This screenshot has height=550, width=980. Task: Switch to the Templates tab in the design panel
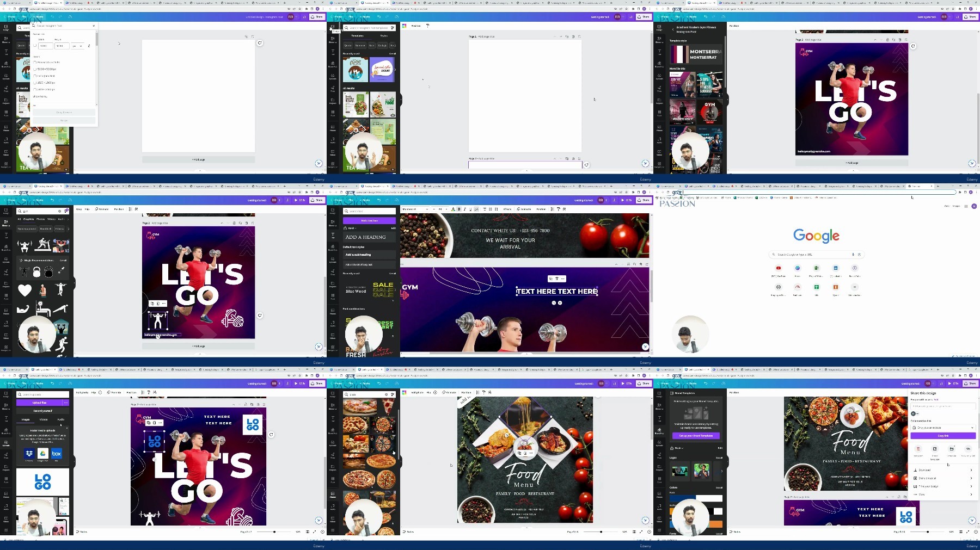pyautogui.click(x=357, y=36)
